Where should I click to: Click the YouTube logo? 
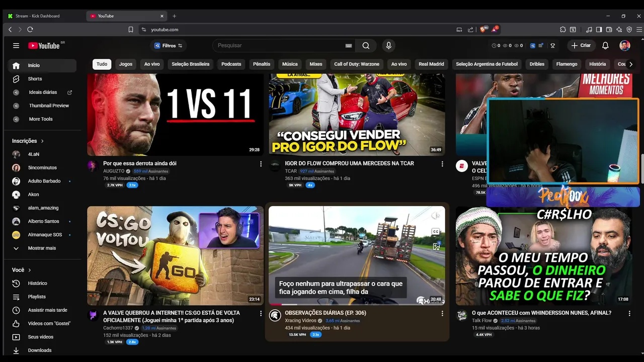tap(44, 46)
